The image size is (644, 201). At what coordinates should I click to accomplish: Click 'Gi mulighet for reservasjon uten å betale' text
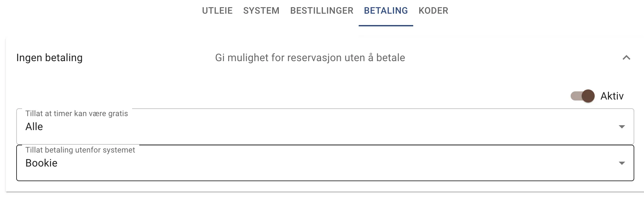point(310,58)
